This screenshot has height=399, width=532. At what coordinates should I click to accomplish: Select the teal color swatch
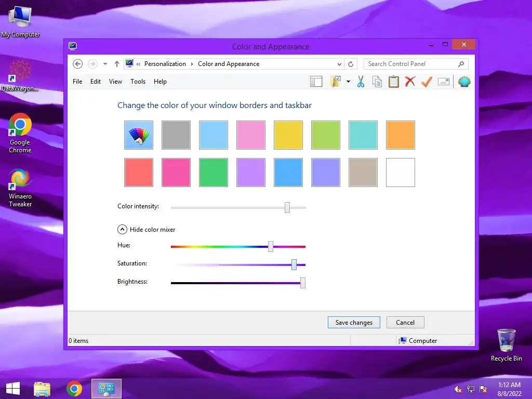click(x=363, y=135)
